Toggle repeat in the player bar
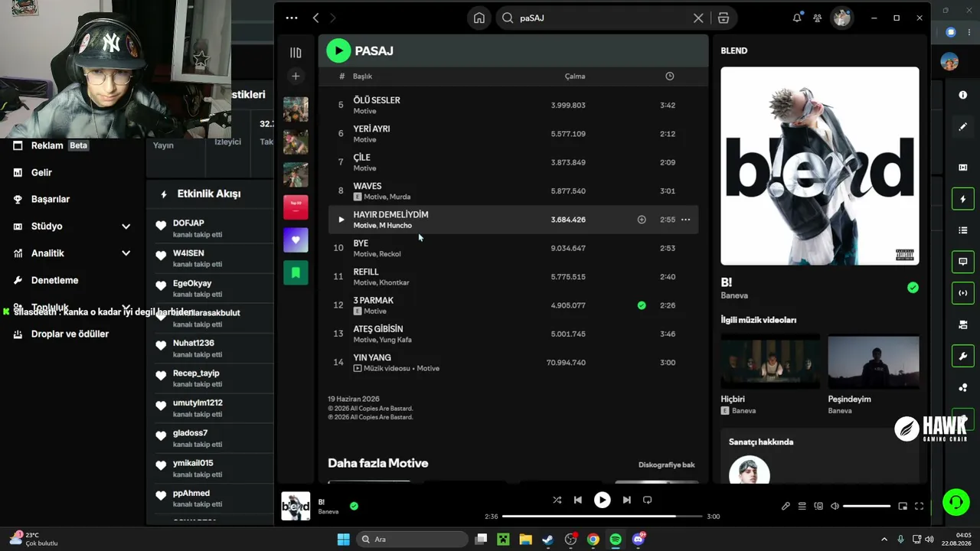This screenshot has height=551, width=980. 648,500
